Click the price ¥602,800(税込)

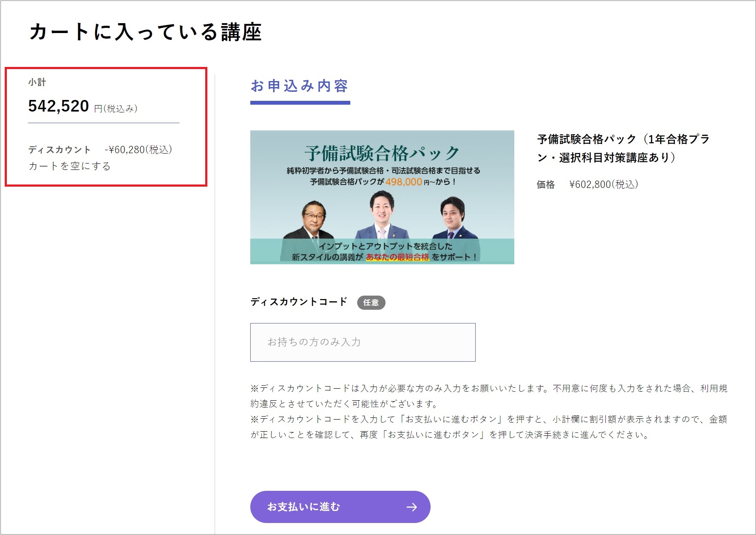604,184
